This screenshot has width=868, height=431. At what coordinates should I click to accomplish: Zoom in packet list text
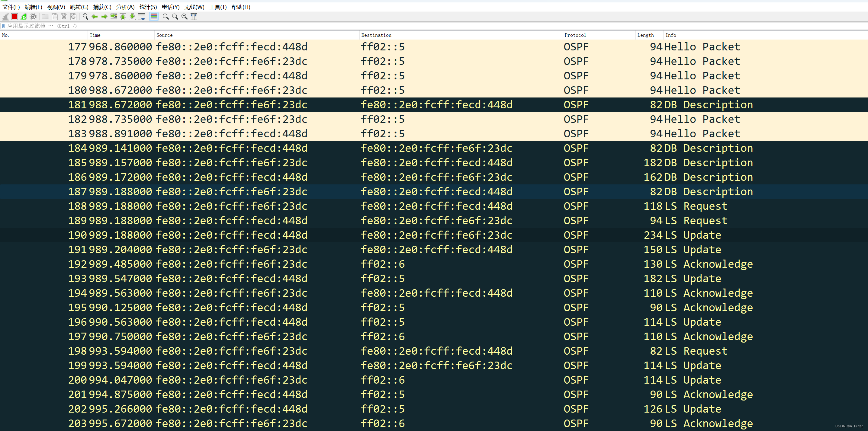tap(166, 17)
